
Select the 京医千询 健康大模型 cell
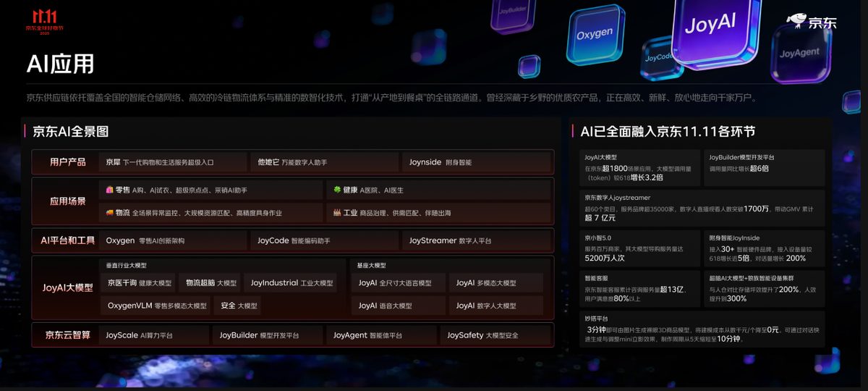tap(137, 283)
